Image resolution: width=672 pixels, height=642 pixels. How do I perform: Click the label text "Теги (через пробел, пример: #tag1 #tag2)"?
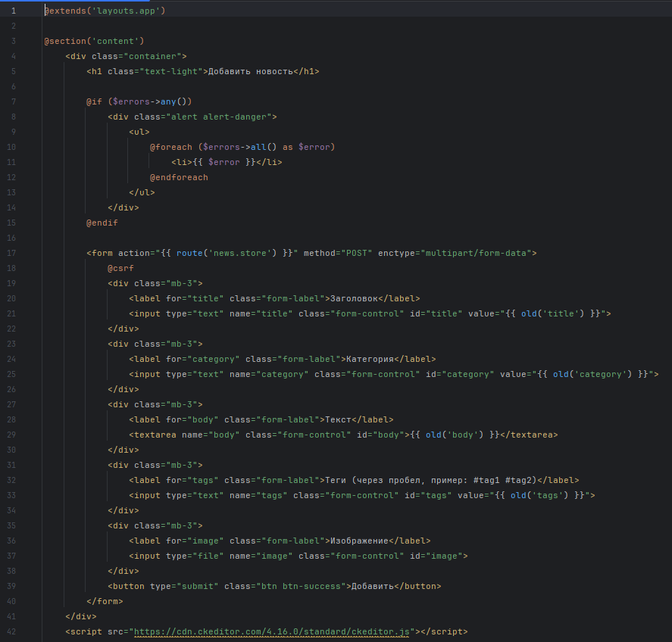pos(431,481)
